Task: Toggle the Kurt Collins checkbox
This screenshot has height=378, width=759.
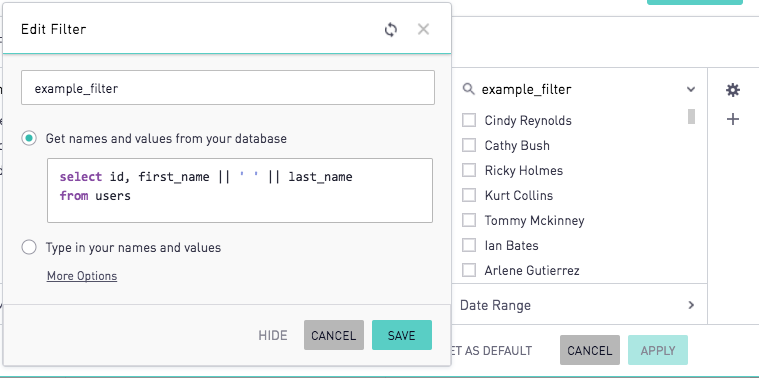Action: click(x=469, y=195)
